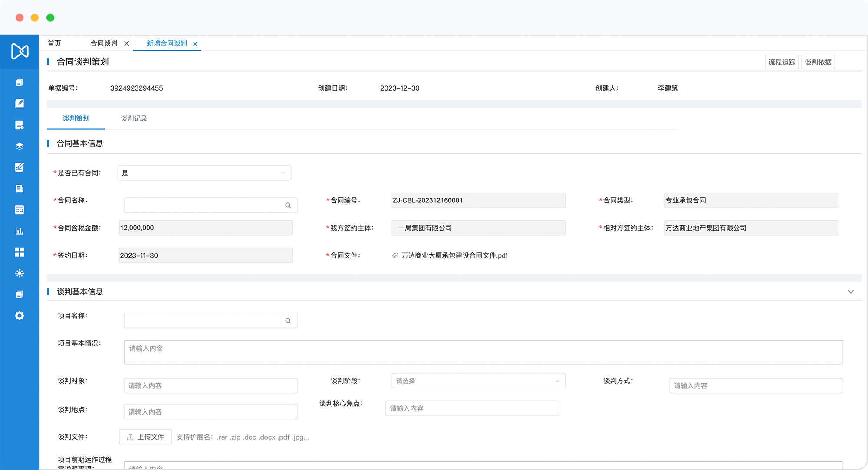Image resolution: width=868 pixels, height=470 pixels.
Task: Close the 合同谈判 tab
Action: point(127,43)
